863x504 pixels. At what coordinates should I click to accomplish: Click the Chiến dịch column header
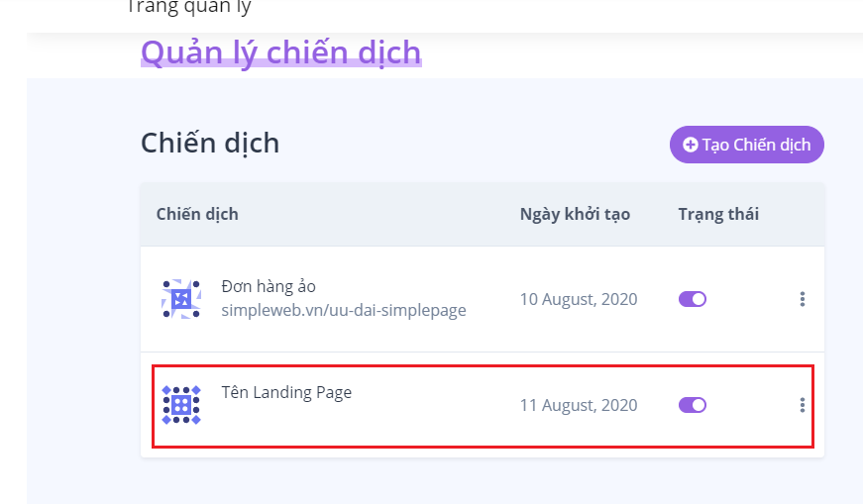click(197, 214)
